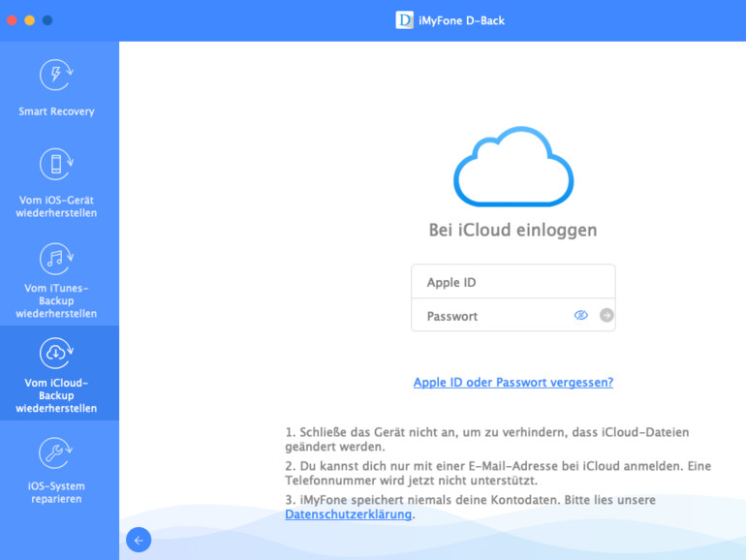This screenshot has width=746, height=560.
Task: Go back with the round arrow button
Action: (139, 540)
